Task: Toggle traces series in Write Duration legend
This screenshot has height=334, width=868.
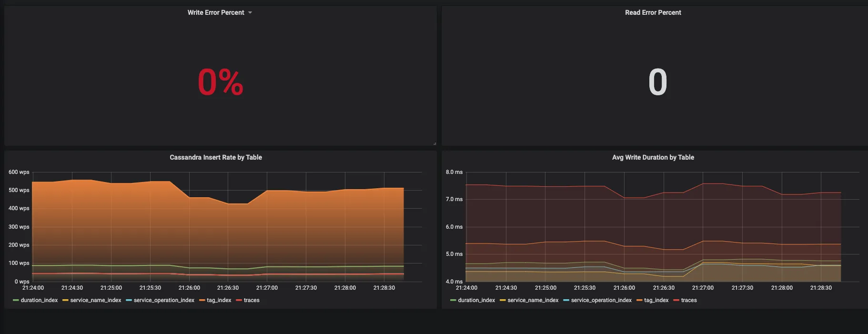Action: pyautogui.click(x=689, y=300)
